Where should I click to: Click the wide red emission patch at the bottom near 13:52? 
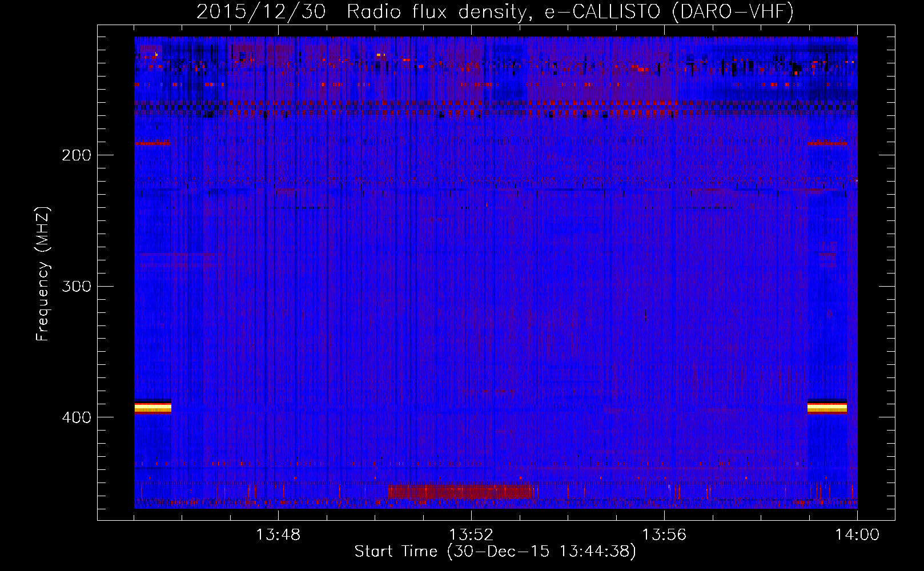460,491
